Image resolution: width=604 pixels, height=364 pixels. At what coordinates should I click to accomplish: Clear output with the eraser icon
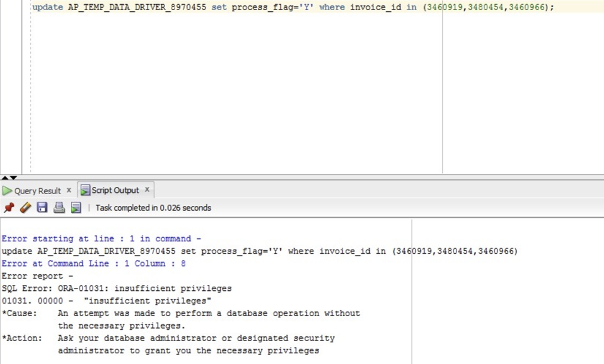click(25, 208)
